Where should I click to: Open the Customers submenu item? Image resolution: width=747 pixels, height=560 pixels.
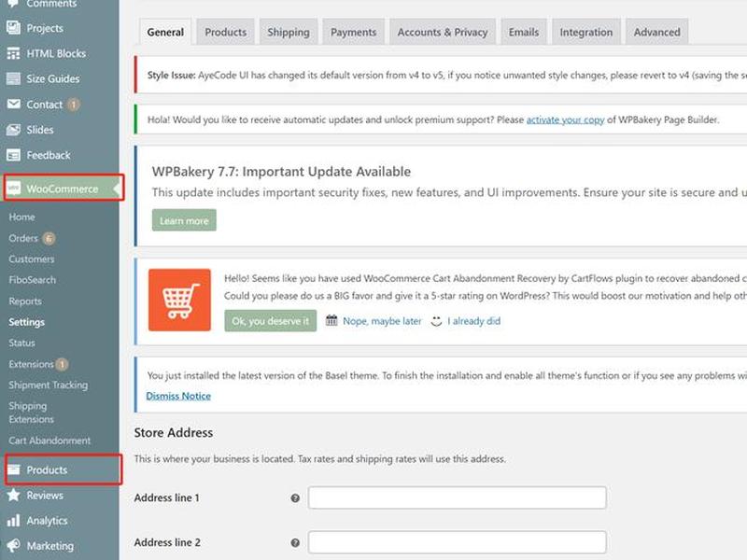tap(32, 259)
